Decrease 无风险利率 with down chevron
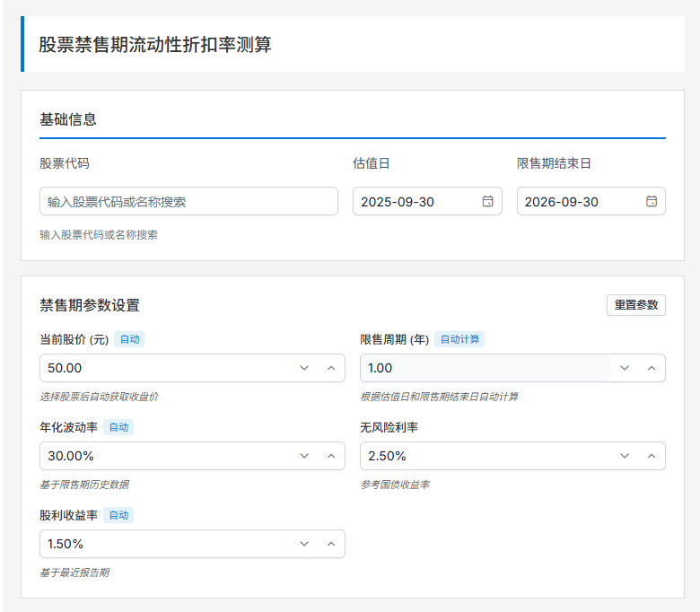Viewport: 700px width, 612px height. pos(625,456)
